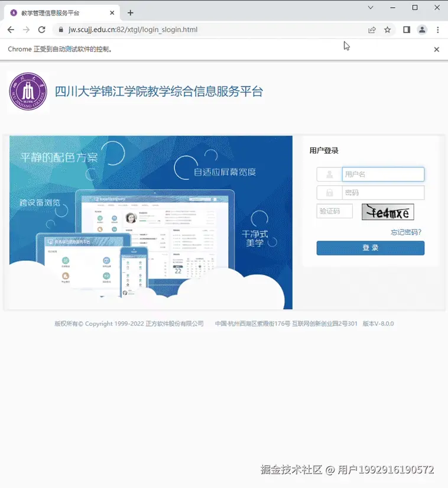Reload the page with refresh icon
The width and height of the screenshot is (448, 488).
(x=41, y=30)
